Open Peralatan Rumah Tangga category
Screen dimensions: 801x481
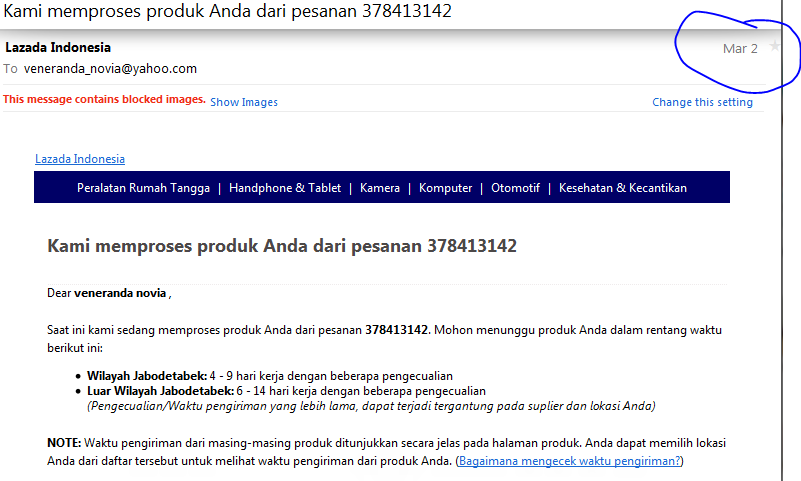[143, 188]
